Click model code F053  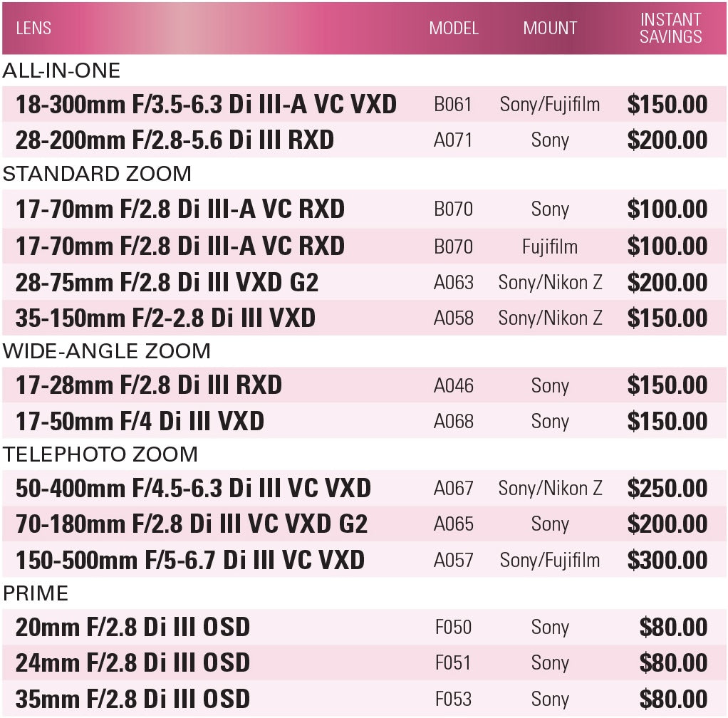click(453, 699)
